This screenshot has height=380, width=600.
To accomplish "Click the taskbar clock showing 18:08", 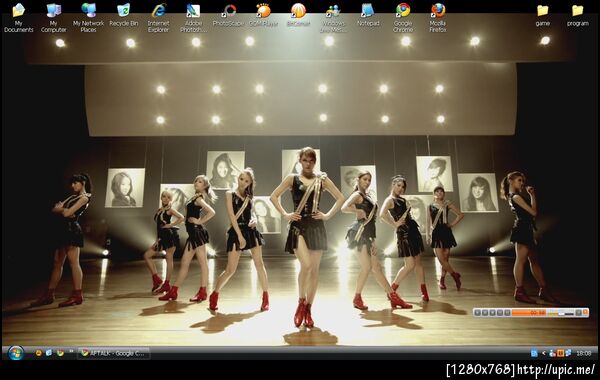I will coord(584,353).
